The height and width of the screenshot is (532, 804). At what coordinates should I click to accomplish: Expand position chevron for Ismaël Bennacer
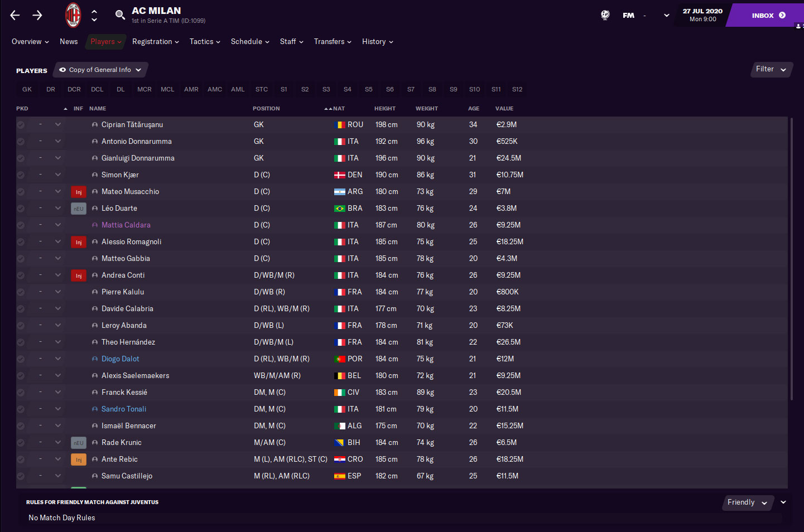(58, 425)
